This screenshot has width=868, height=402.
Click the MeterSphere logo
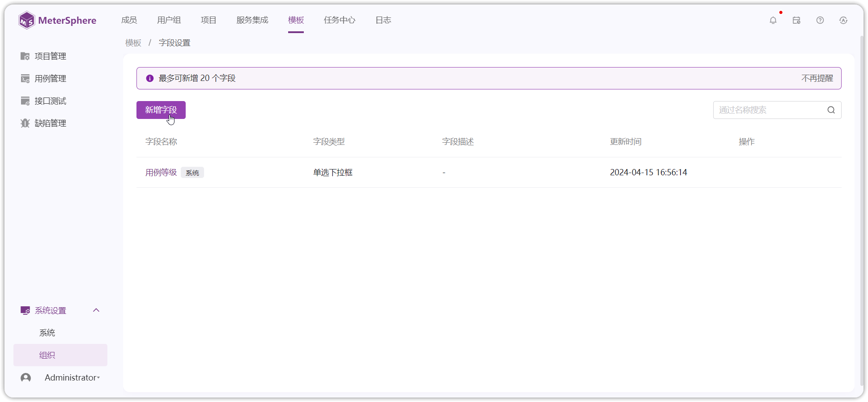pyautogui.click(x=57, y=20)
